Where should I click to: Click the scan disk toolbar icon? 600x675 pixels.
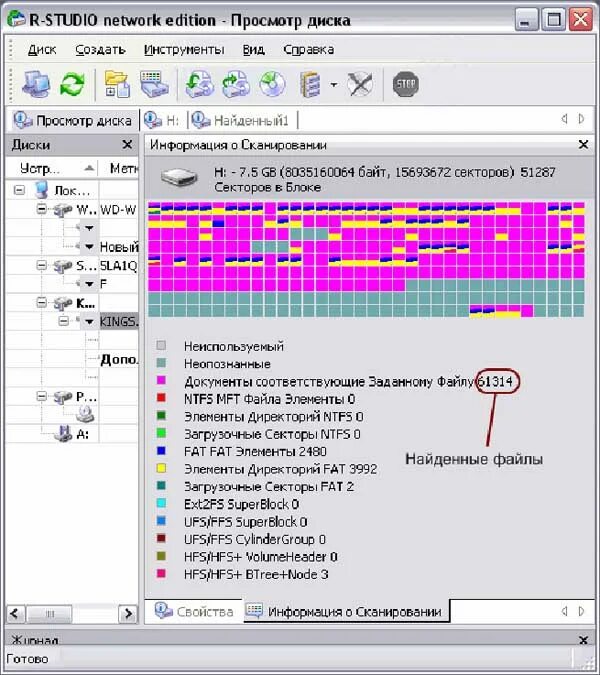pyautogui.click(x=154, y=84)
